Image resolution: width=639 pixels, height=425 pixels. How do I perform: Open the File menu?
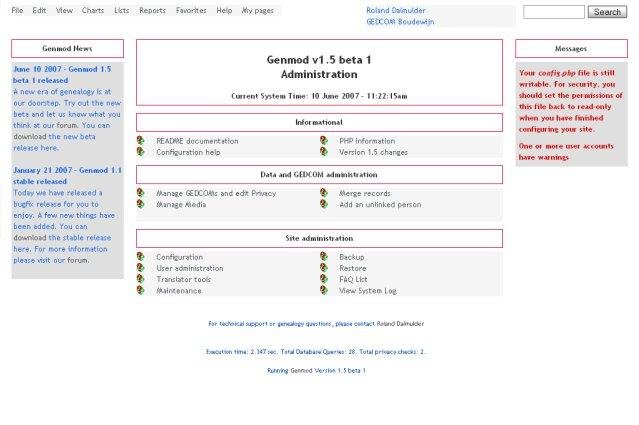click(x=18, y=11)
